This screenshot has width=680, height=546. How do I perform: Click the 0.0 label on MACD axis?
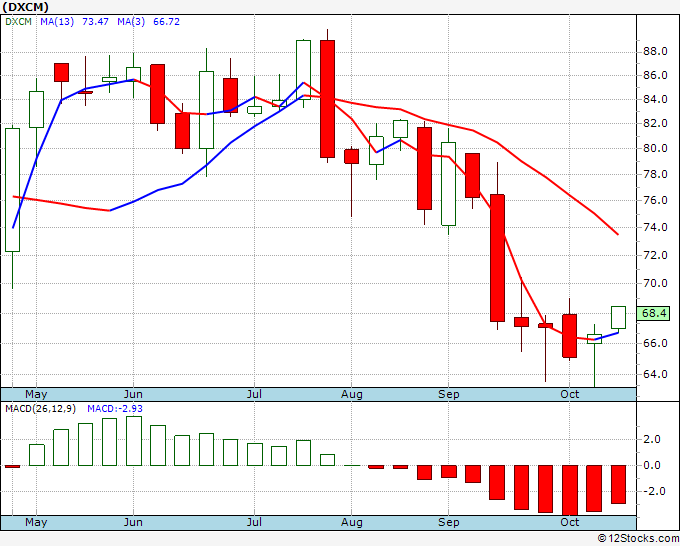click(x=654, y=465)
